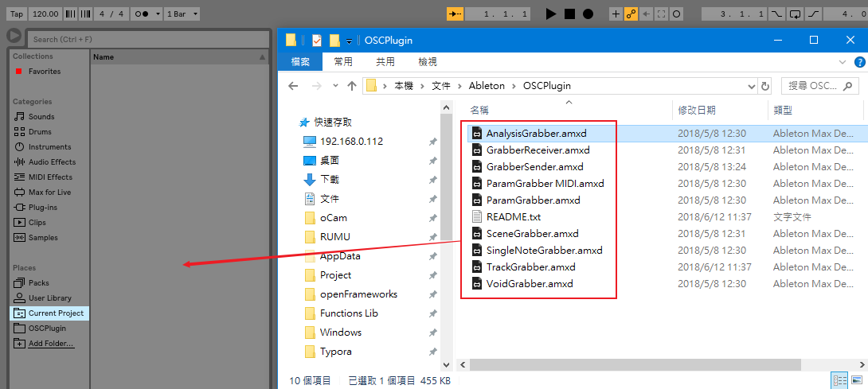Image resolution: width=868 pixels, height=389 pixels.
Task: Switch to large icons view in Explorer
Action: coord(857,381)
